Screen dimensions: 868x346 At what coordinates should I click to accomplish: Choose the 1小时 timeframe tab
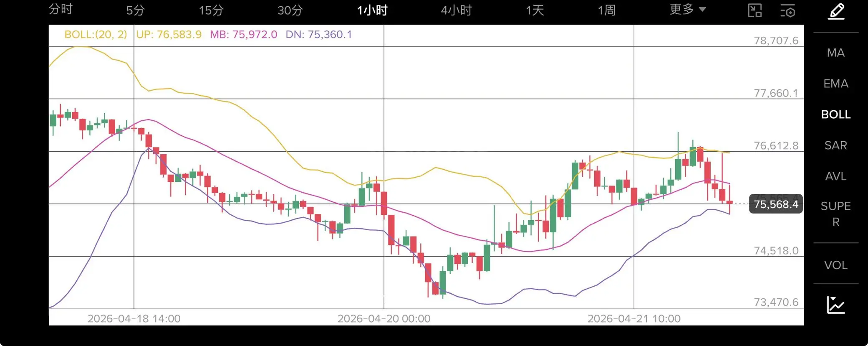click(373, 10)
